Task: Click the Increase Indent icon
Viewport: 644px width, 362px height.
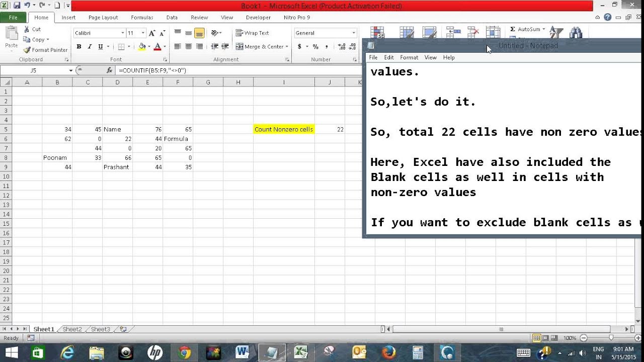Action: click(225, 47)
